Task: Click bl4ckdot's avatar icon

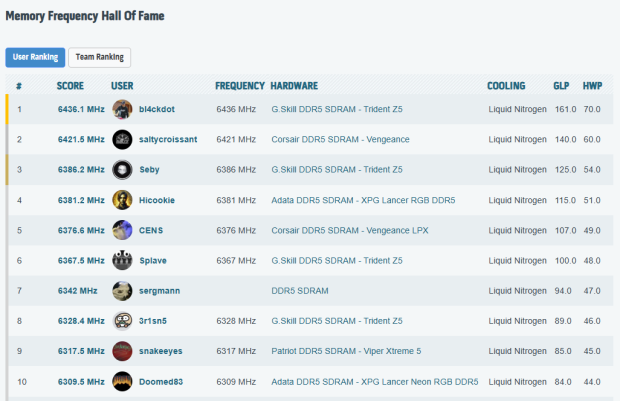Action: coord(122,109)
